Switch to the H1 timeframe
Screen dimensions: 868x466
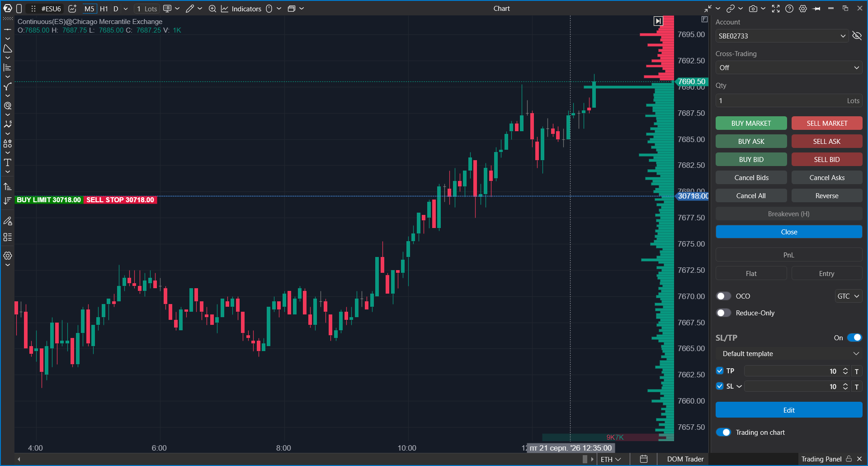(x=104, y=9)
